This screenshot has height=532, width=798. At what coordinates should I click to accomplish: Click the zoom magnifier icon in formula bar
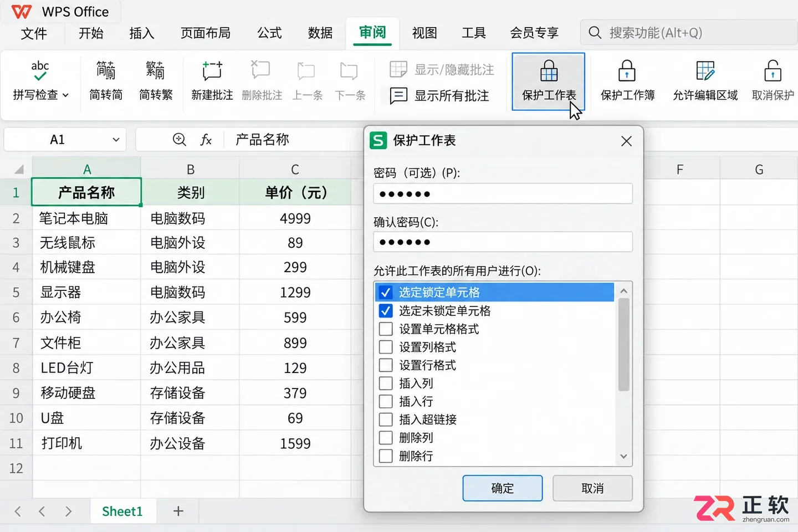180,140
